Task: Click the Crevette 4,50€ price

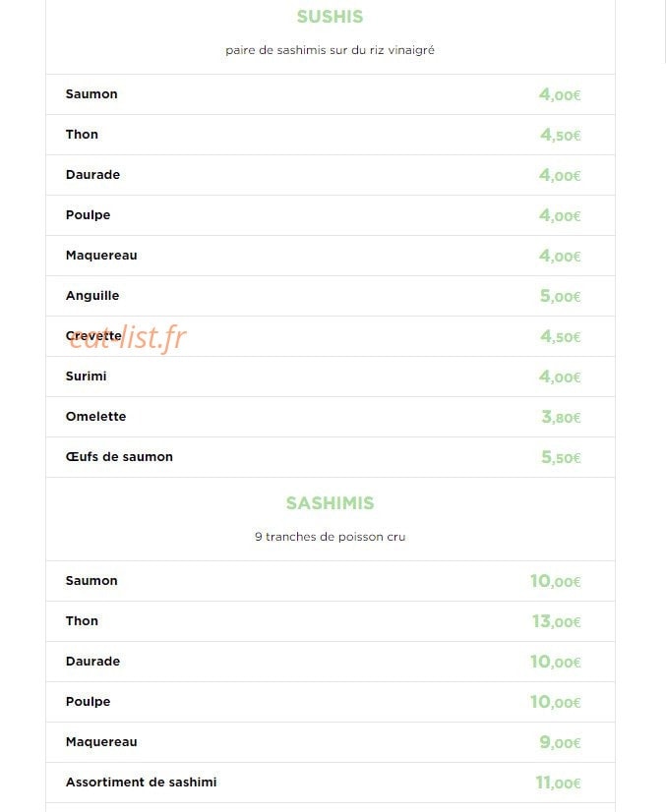Action: [561, 336]
